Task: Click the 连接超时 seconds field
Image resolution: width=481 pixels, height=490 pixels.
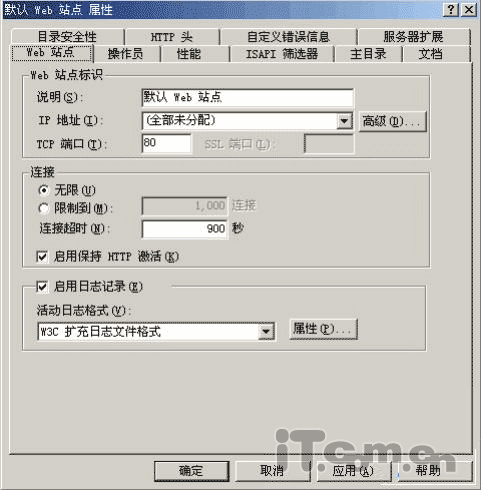Action: (185, 229)
